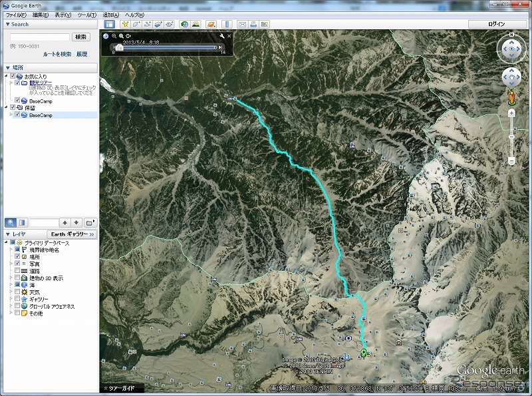Enable the 建物の 3D 表示 checkbox
The image size is (532, 396).
click(17, 278)
